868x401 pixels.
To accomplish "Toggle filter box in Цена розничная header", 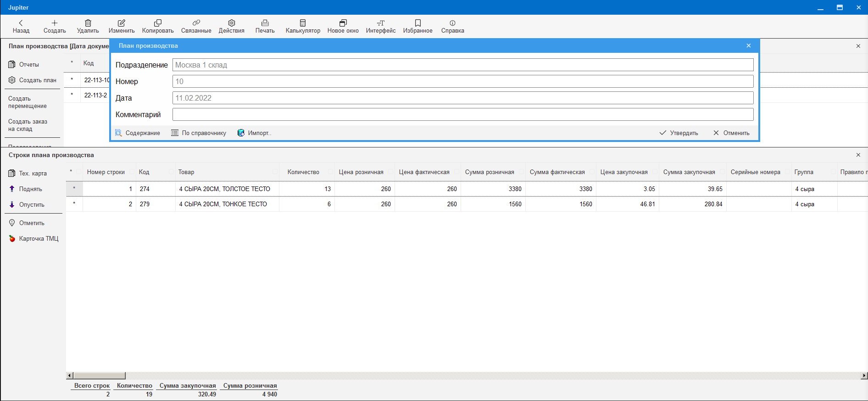I will 390,172.
